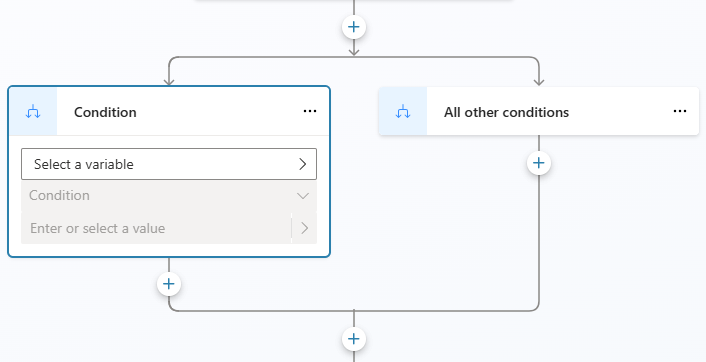Click empty canvas between the two branches
706x362 pixels.
coord(354,189)
